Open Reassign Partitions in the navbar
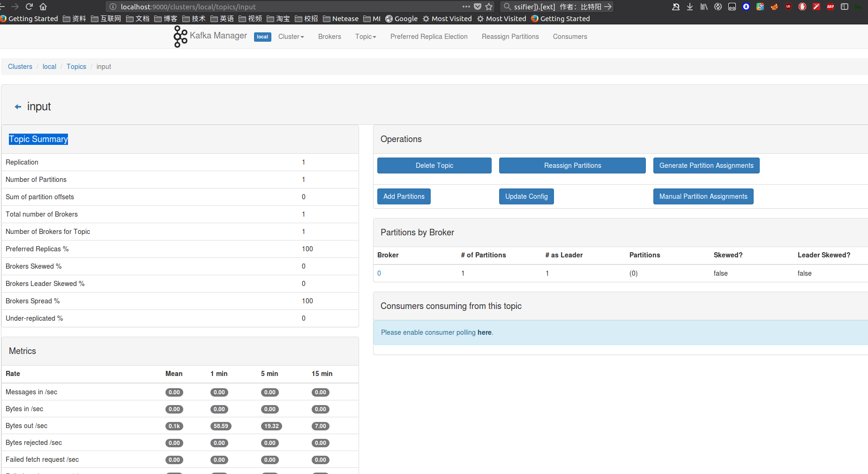This screenshot has width=868, height=474. [510, 37]
